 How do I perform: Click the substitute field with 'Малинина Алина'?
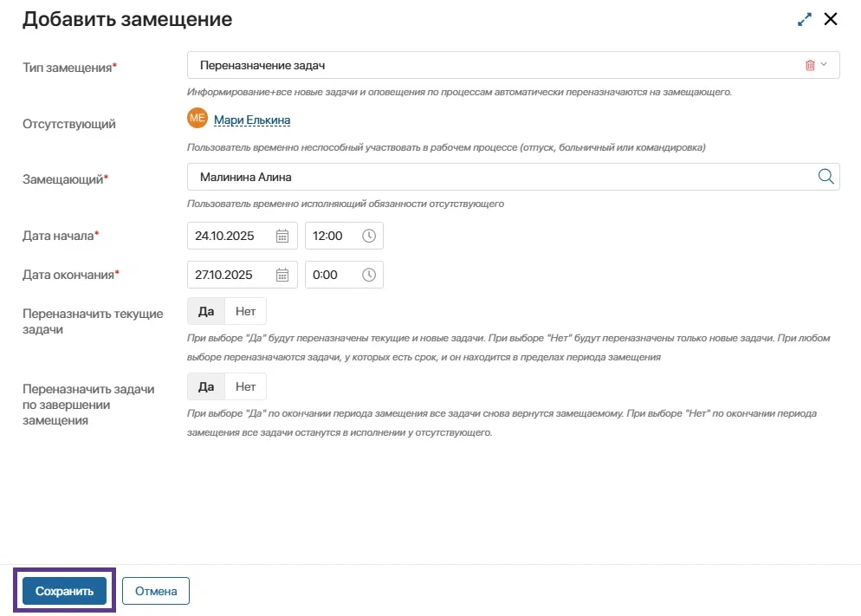point(494,177)
